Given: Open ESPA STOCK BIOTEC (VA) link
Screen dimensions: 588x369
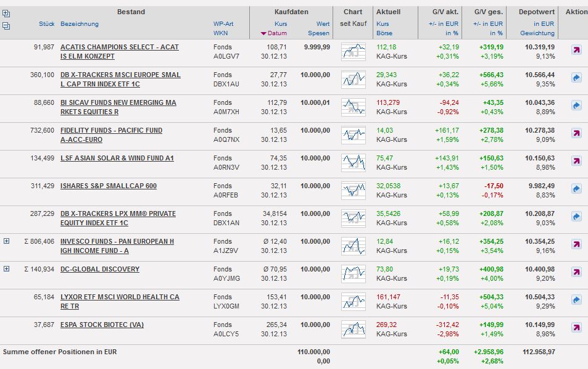Looking at the screenshot, I should click(x=102, y=325).
